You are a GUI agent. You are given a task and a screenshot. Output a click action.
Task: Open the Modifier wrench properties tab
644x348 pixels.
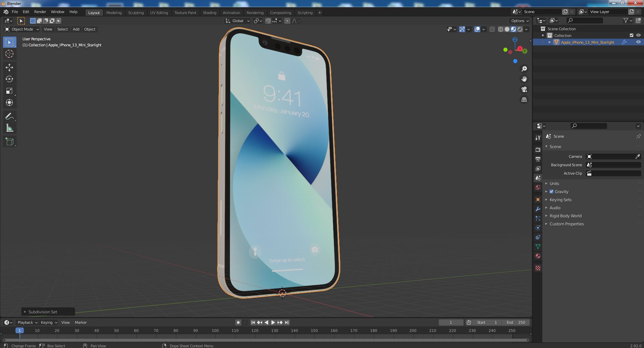(x=538, y=209)
